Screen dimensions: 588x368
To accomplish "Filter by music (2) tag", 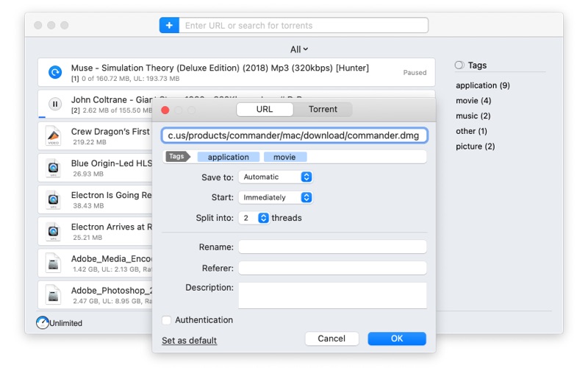I will click(473, 116).
